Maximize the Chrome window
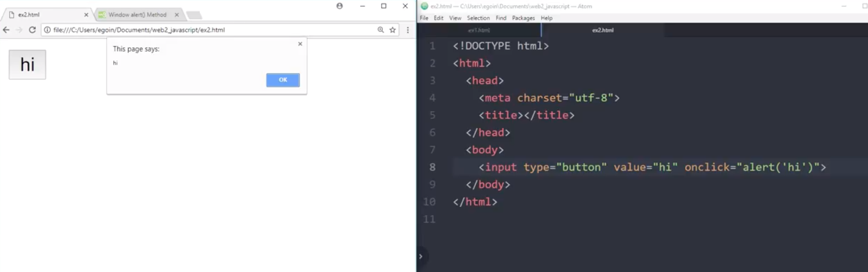This screenshot has height=272, width=868. (x=384, y=6)
